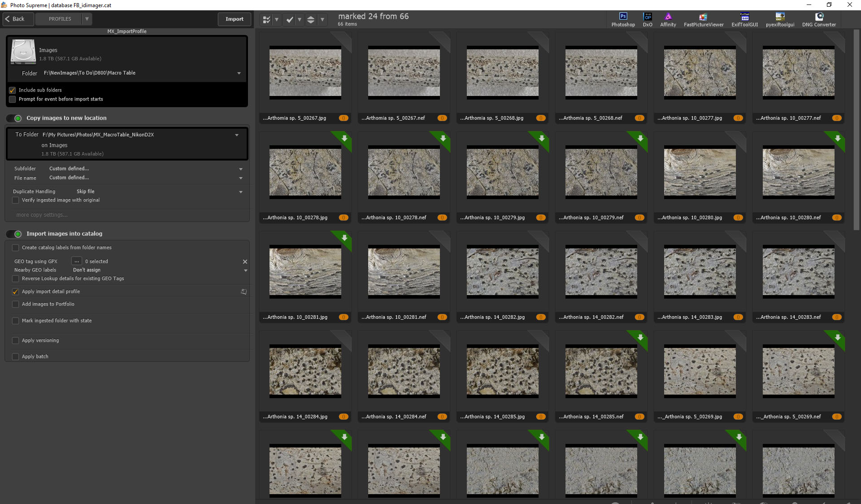
Task: Click green download mark on Arthonia 10_00278.nef
Action: pos(443,138)
